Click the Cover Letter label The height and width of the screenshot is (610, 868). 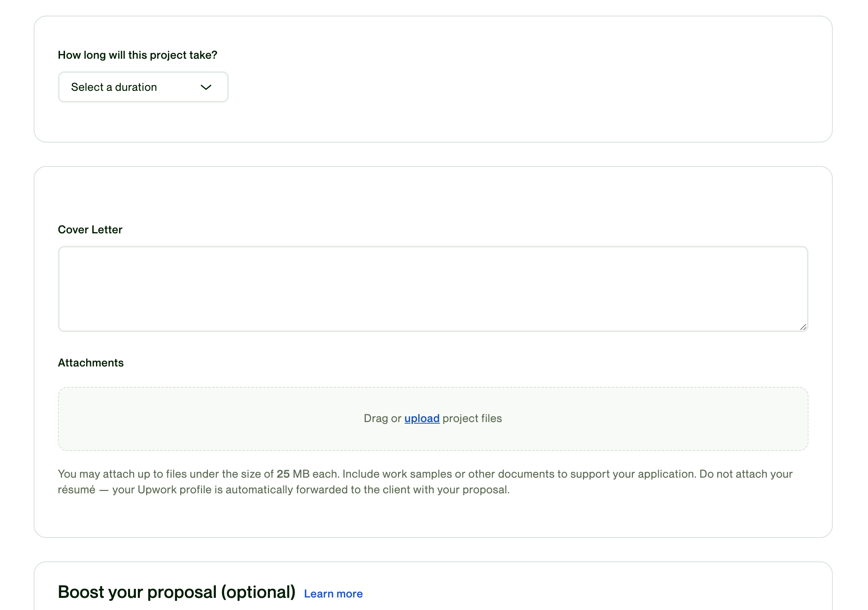tap(90, 229)
